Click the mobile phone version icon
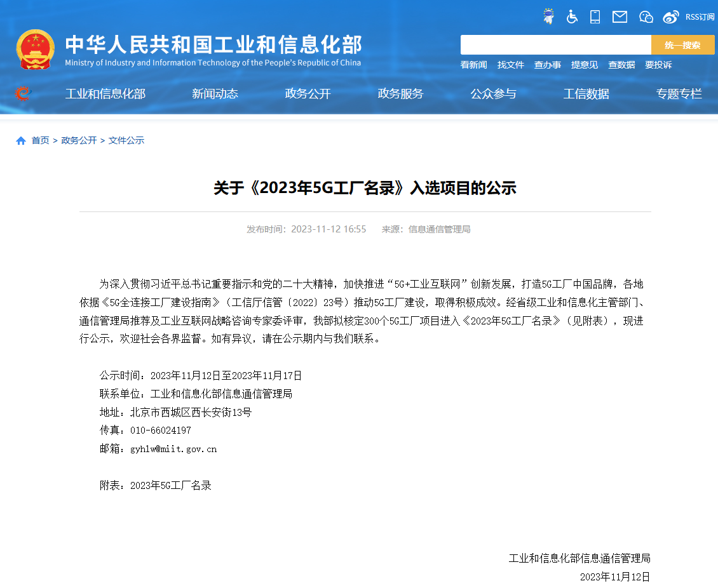This screenshot has width=718, height=588. click(x=595, y=17)
